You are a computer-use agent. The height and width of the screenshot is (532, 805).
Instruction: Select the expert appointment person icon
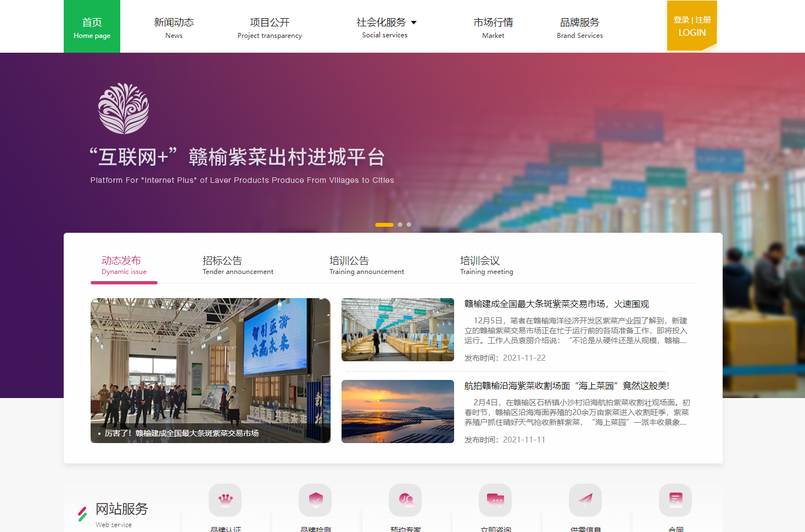[x=405, y=500]
